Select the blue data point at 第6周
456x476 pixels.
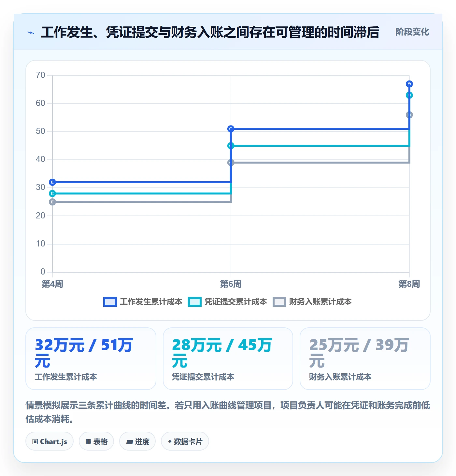(x=231, y=129)
